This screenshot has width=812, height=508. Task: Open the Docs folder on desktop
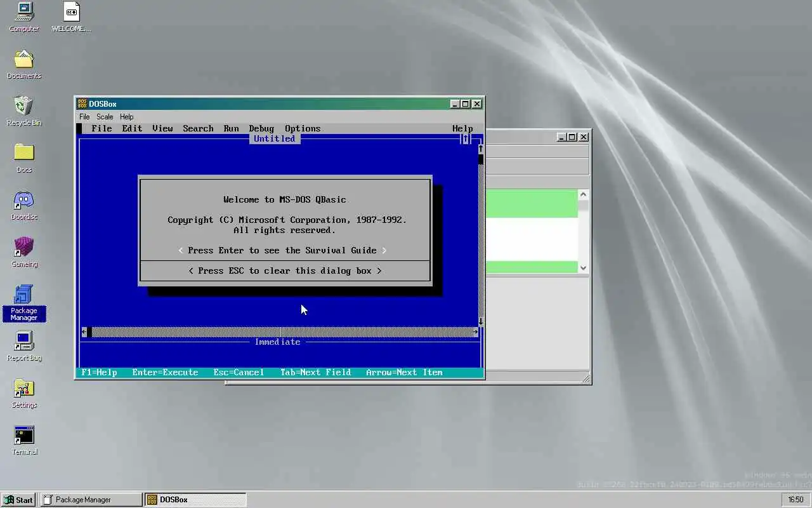[23, 158]
